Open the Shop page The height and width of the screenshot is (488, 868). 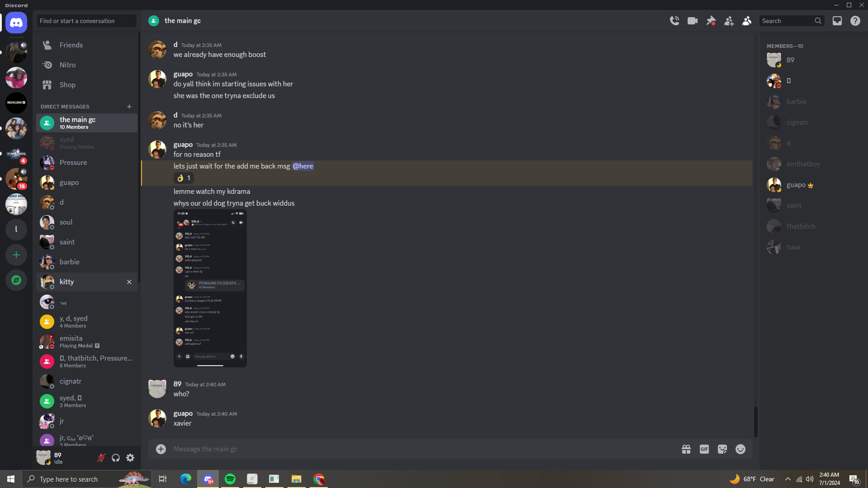pyautogui.click(x=87, y=85)
